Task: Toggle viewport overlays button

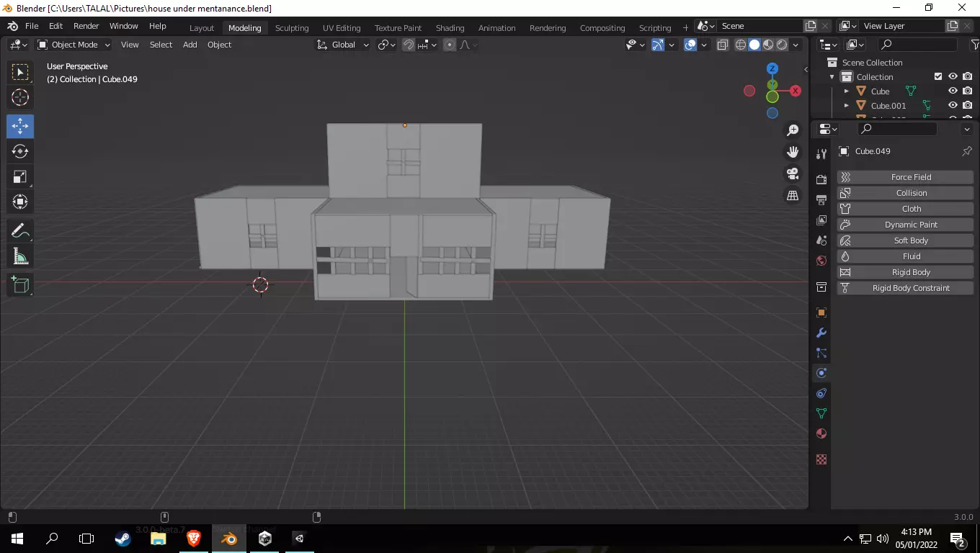Action: 690,45
